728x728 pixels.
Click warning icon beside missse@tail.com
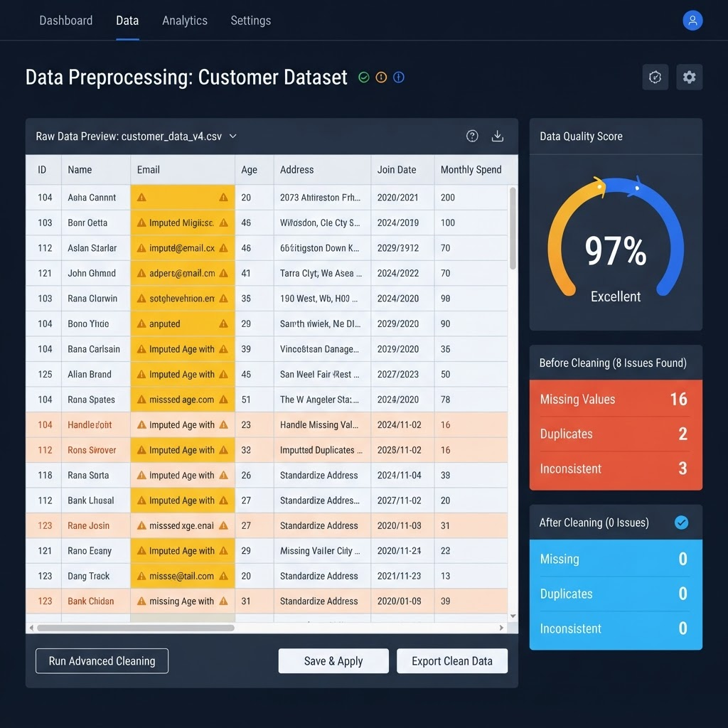pos(141,576)
